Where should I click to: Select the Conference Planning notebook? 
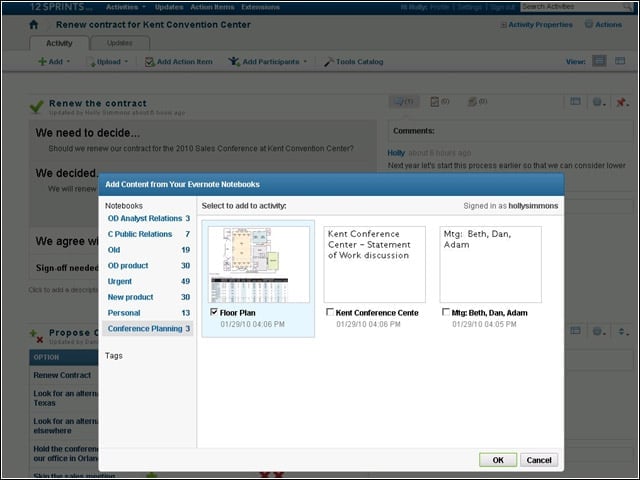(x=149, y=329)
